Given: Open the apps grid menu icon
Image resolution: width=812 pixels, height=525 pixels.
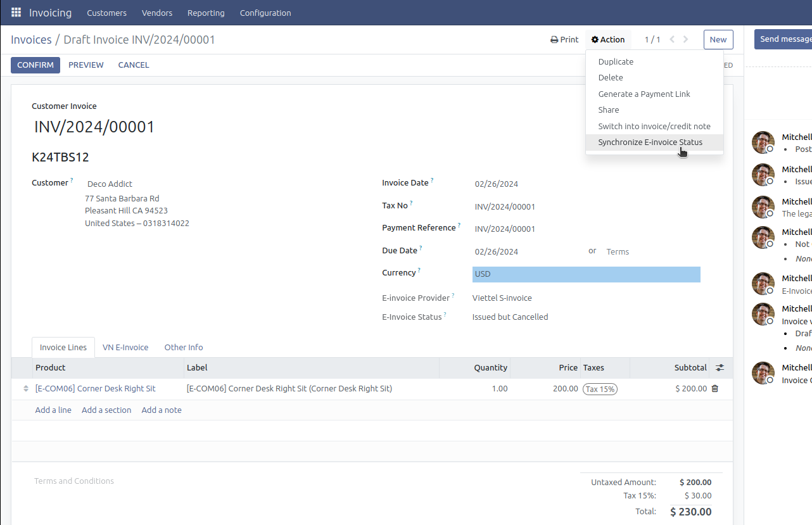Looking at the screenshot, I should tap(16, 13).
